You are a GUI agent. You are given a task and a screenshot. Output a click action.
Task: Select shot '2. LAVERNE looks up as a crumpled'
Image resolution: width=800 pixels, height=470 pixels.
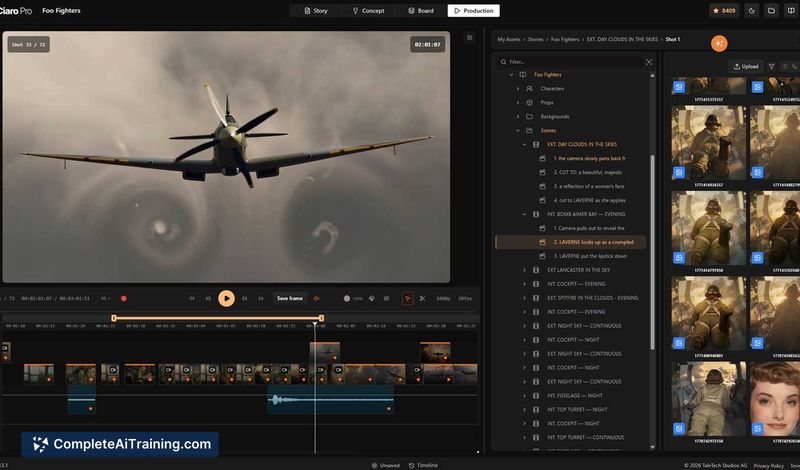570,242
